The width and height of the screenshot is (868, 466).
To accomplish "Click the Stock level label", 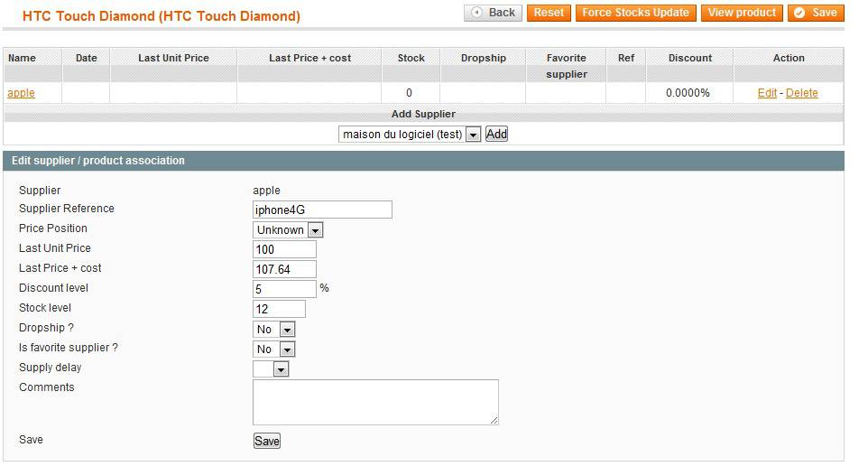I will (x=45, y=308).
